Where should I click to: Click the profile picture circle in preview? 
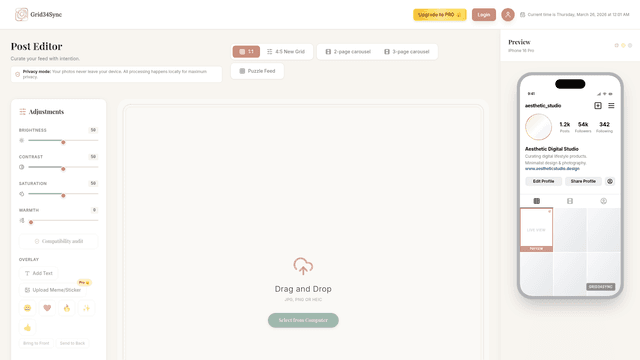click(538, 127)
